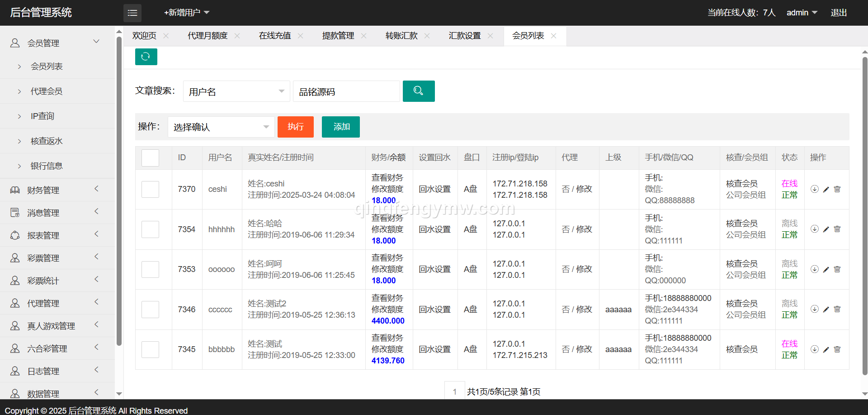Close the 代理月额度 tab with X

(x=237, y=36)
